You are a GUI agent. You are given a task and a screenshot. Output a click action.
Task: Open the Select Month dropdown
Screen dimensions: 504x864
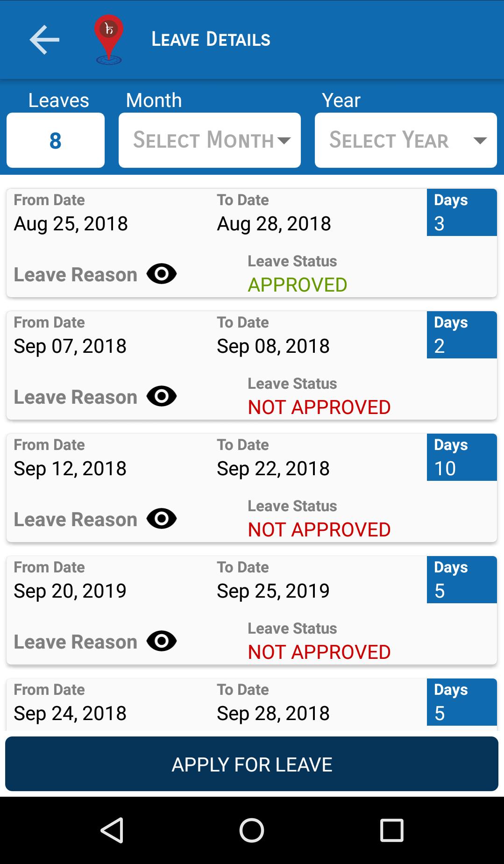(x=210, y=140)
